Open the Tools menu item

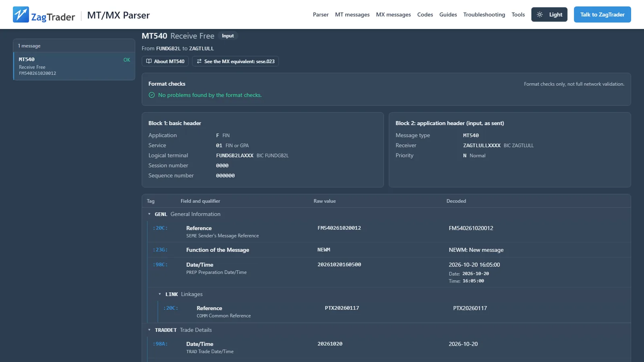point(518,14)
